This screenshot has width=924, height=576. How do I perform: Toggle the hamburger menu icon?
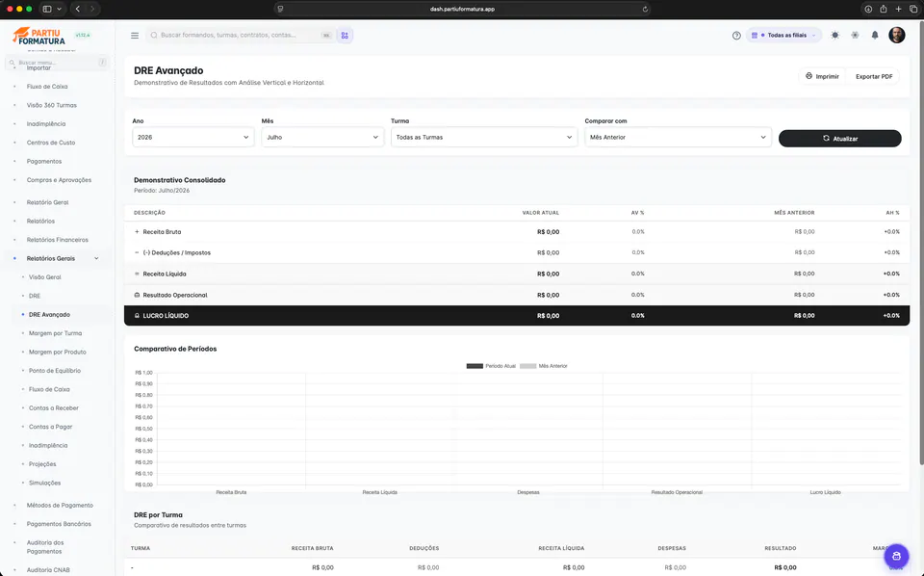(x=135, y=36)
